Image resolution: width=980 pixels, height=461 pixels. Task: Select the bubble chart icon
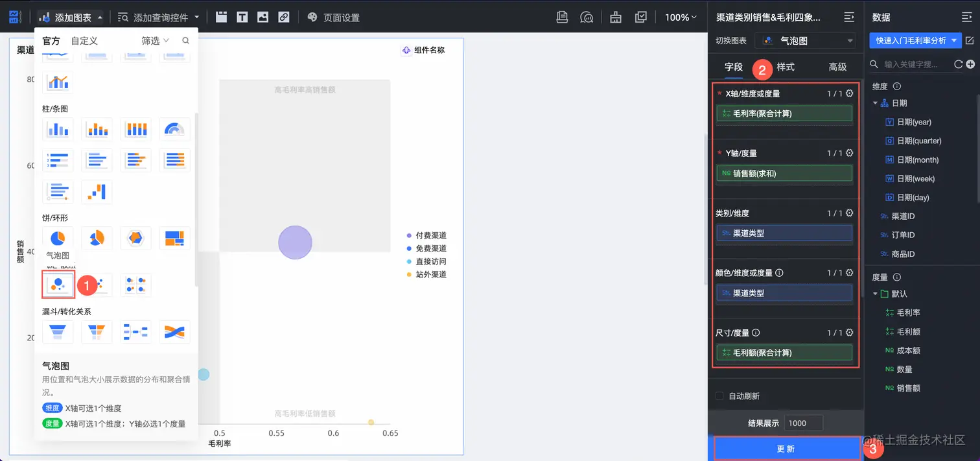tap(58, 285)
